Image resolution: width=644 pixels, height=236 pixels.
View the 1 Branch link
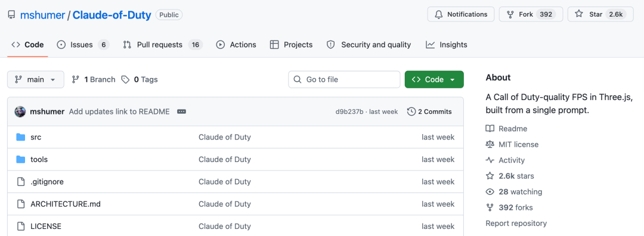click(x=94, y=80)
